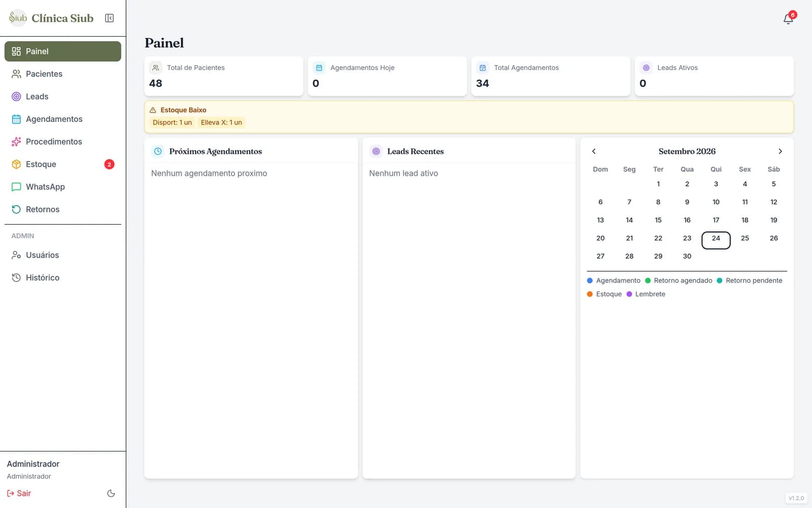Click the Total Agendamentos card icon

coord(483,68)
